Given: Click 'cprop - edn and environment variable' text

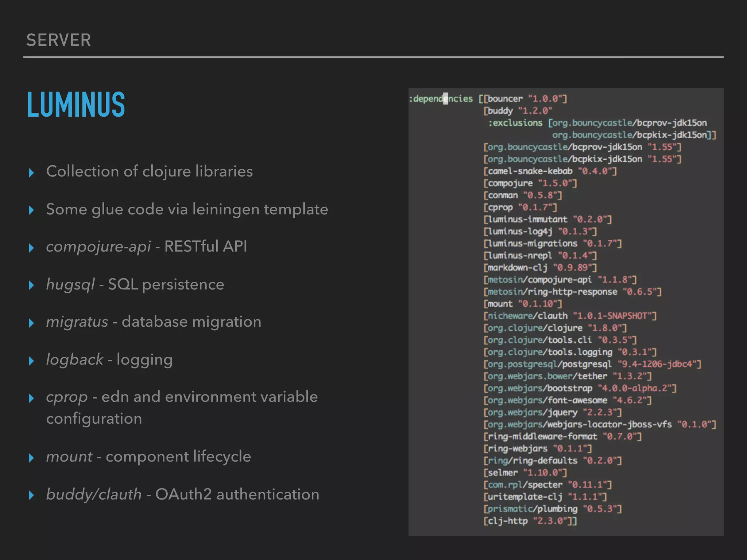Looking at the screenshot, I should pyautogui.click(x=182, y=397).
